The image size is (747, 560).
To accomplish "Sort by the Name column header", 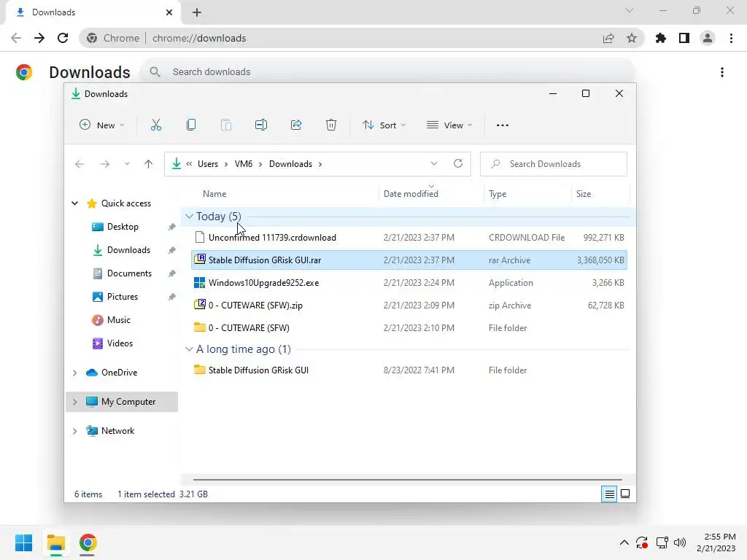I will click(214, 194).
